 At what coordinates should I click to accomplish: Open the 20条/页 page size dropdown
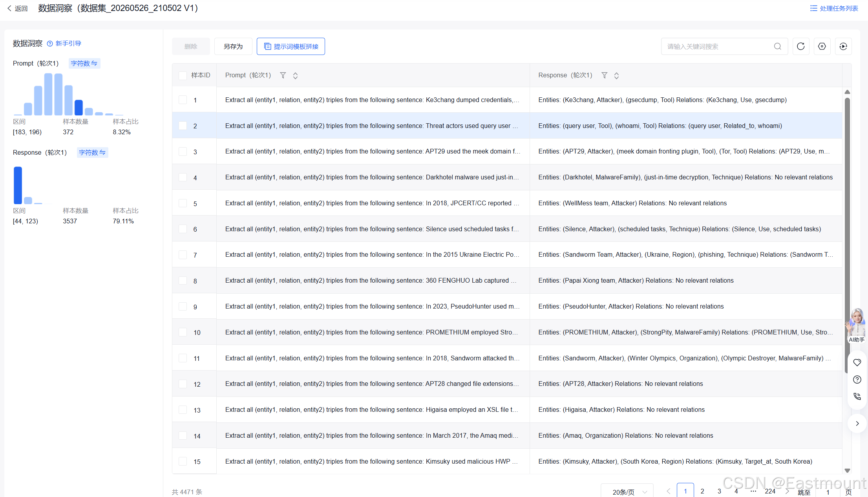(627, 492)
